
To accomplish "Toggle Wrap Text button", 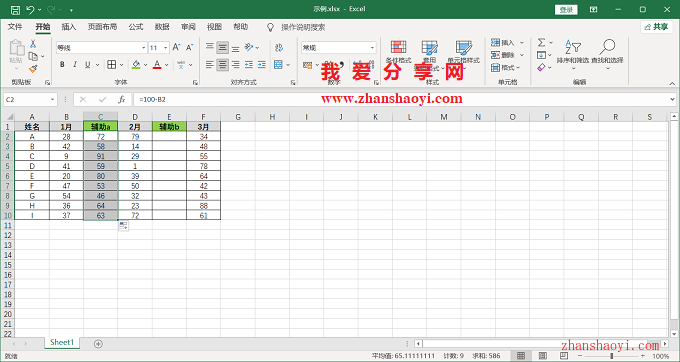I will [x=279, y=47].
